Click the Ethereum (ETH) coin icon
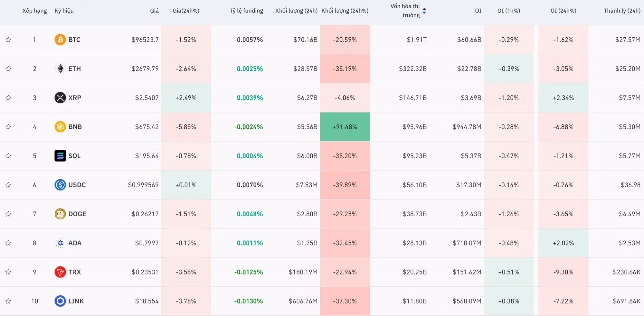 point(60,69)
